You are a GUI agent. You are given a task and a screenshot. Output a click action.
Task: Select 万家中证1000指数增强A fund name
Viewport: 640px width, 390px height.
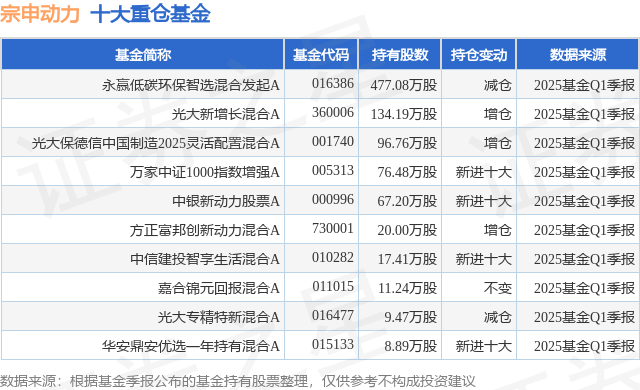(x=205, y=172)
